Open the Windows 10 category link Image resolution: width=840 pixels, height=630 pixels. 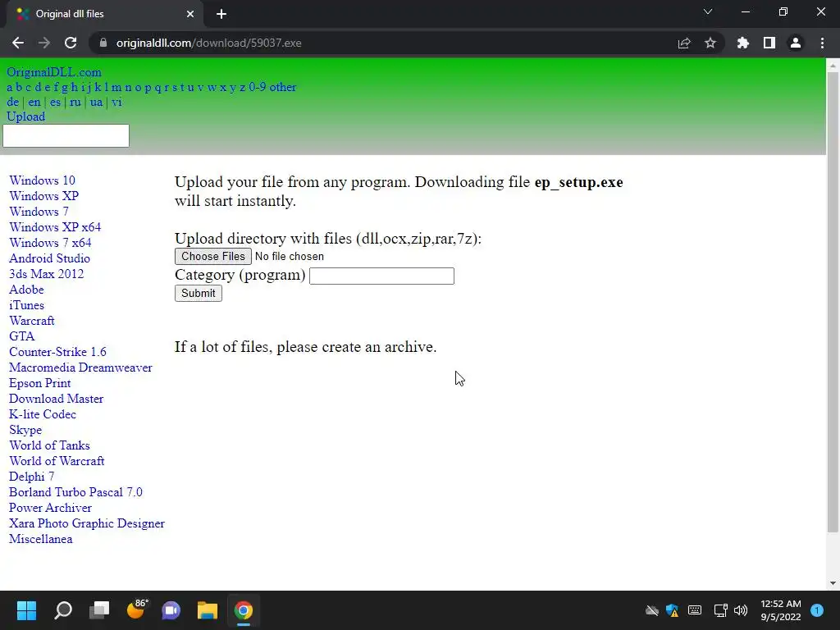(x=42, y=180)
